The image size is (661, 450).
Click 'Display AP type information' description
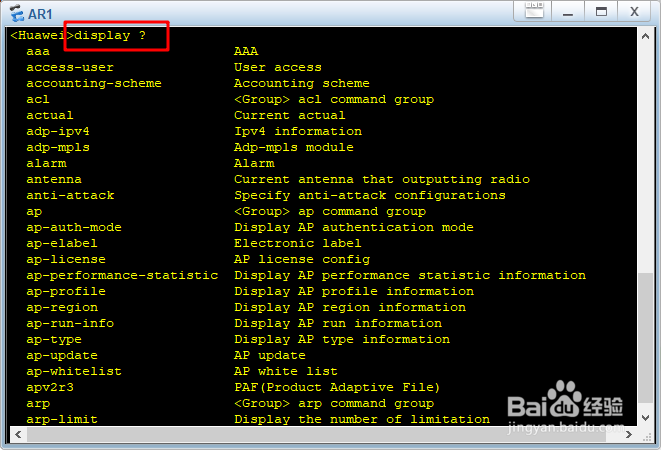coord(342,340)
